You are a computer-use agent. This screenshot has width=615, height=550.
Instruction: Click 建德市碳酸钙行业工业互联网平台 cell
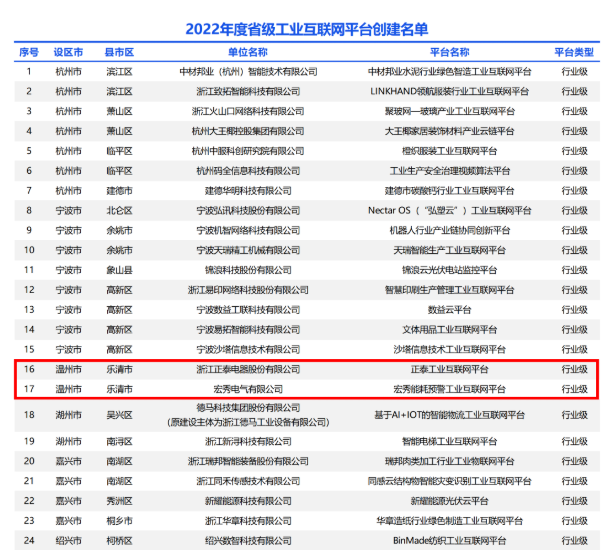pos(449,191)
